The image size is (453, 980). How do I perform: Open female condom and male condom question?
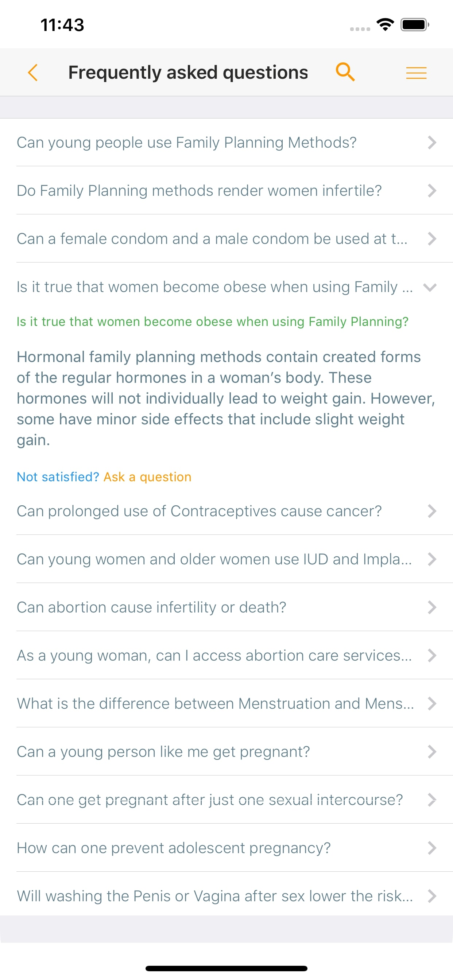pyautogui.click(x=226, y=238)
